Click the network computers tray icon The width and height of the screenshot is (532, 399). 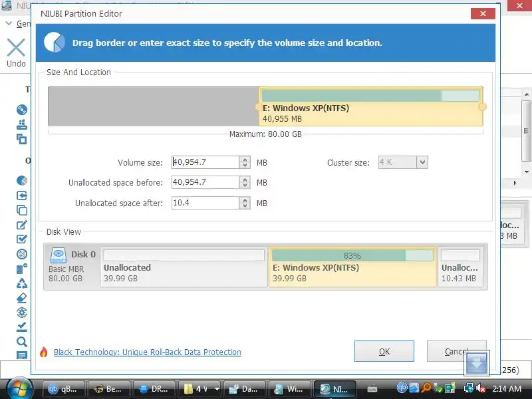pos(469,388)
